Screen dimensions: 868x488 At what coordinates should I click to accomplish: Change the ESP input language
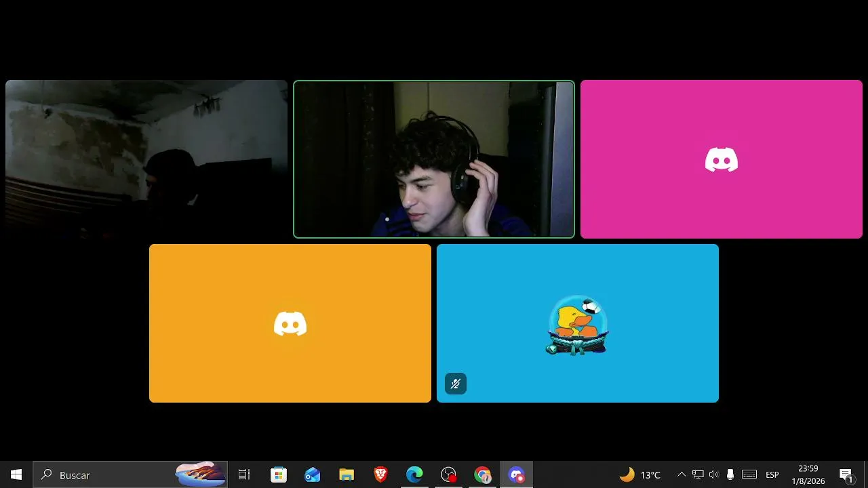[x=772, y=475]
